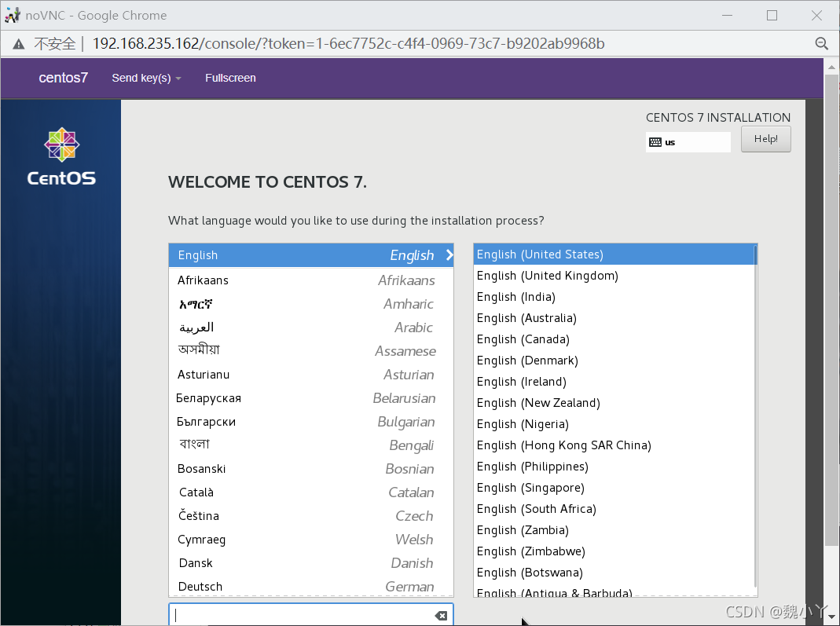
Task: Select English (India) locale
Action: [x=614, y=297]
